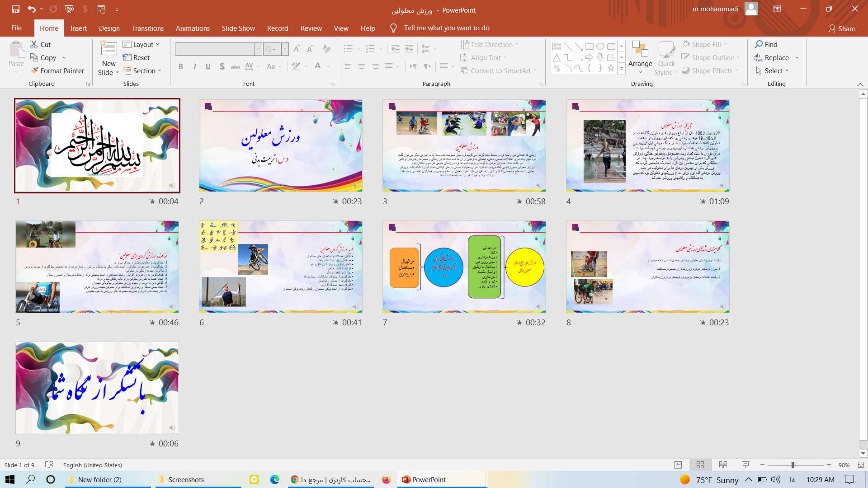This screenshot has width=868, height=488.
Task: Click the Format Painter tool
Action: (x=57, y=70)
